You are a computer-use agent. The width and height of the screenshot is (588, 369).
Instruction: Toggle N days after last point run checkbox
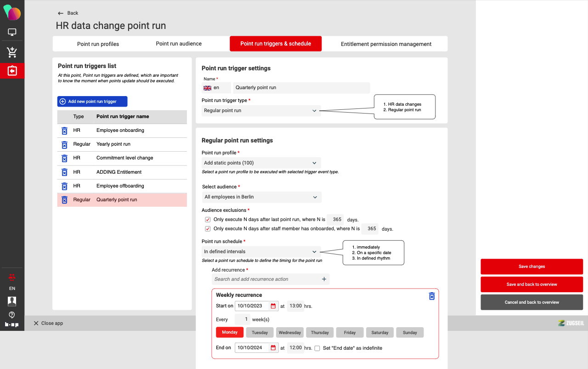point(208,220)
